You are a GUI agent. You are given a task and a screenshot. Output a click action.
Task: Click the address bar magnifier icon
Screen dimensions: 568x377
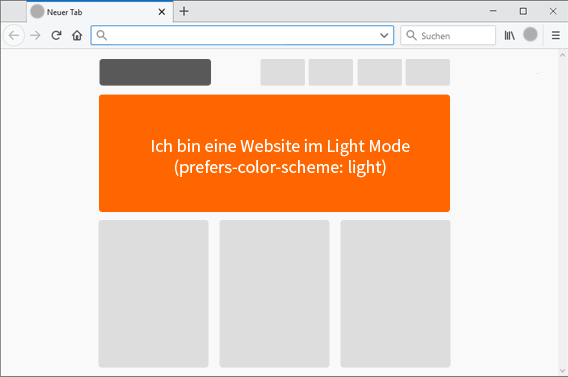click(102, 35)
